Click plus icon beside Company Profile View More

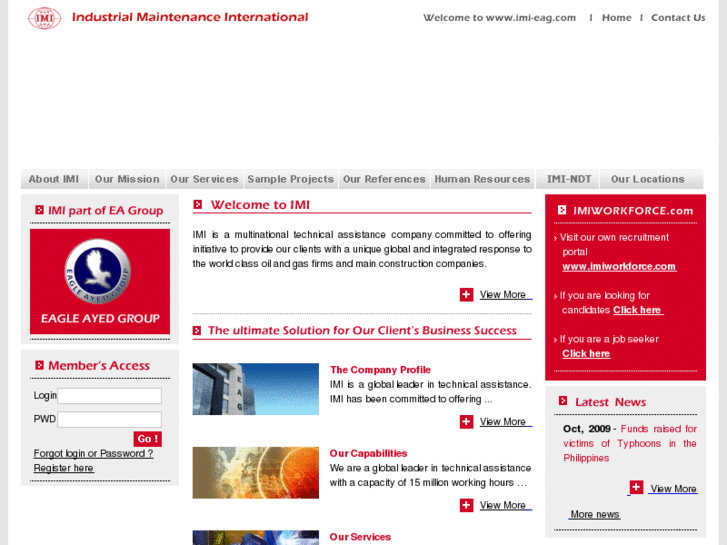[466, 422]
